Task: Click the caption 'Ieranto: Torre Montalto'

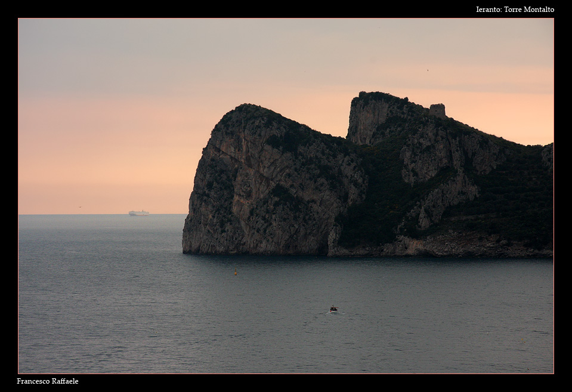Action: (x=515, y=10)
